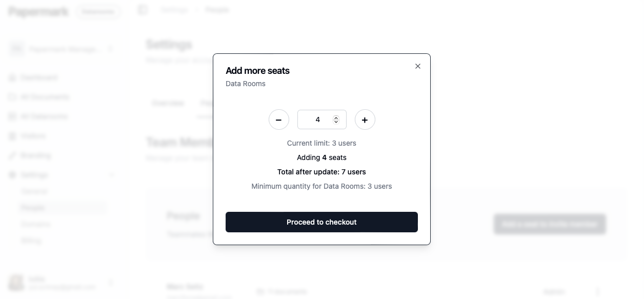Proceed to checkout
Image resolution: width=644 pixels, height=299 pixels.
(x=321, y=222)
